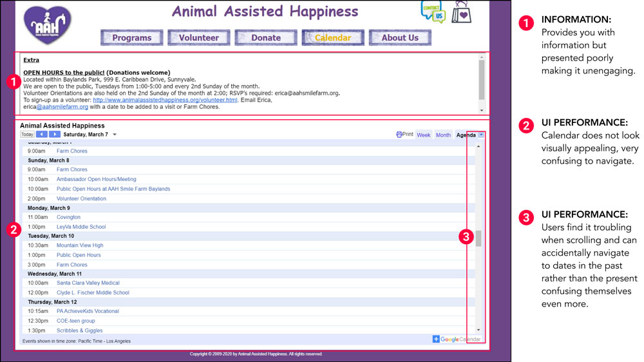This screenshot has height=362, width=644.
Task: Click the Thursday, March 12 date header
Action: [52, 302]
